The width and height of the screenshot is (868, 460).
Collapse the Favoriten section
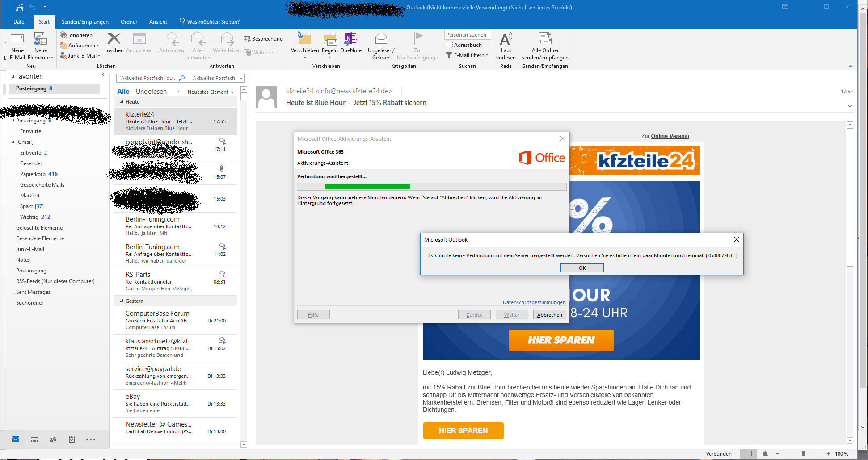13,76
